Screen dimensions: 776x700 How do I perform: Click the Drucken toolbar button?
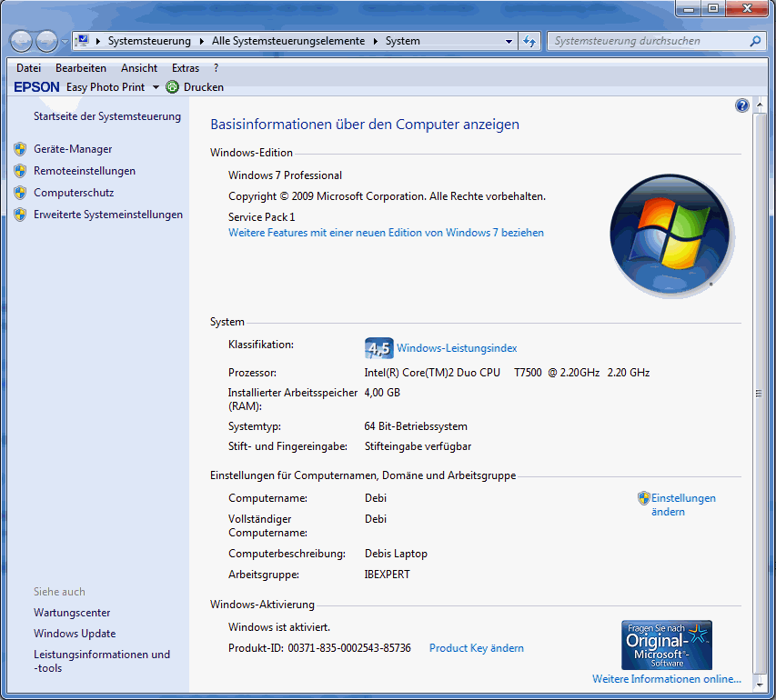[x=204, y=87]
